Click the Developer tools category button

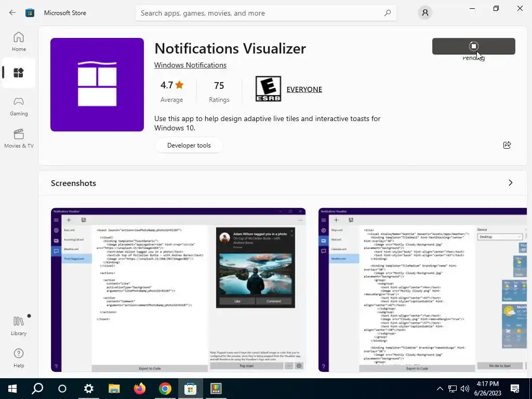click(x=189, y=145)
